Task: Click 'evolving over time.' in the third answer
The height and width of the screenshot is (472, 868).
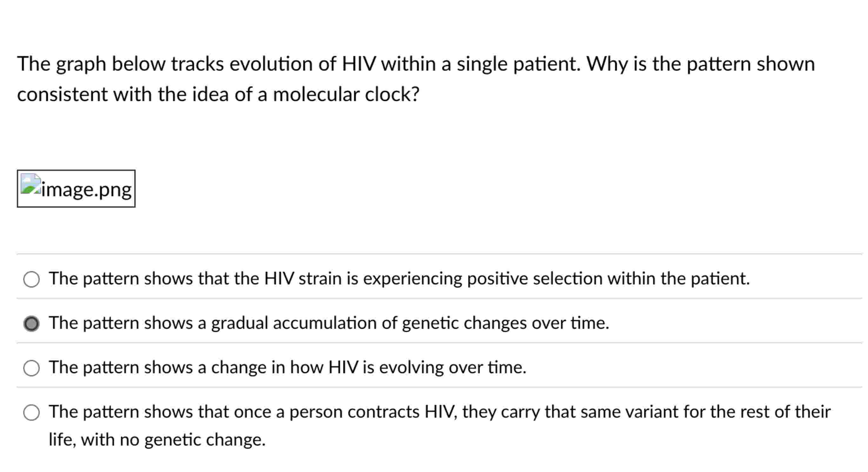Action: pos(452,367)
